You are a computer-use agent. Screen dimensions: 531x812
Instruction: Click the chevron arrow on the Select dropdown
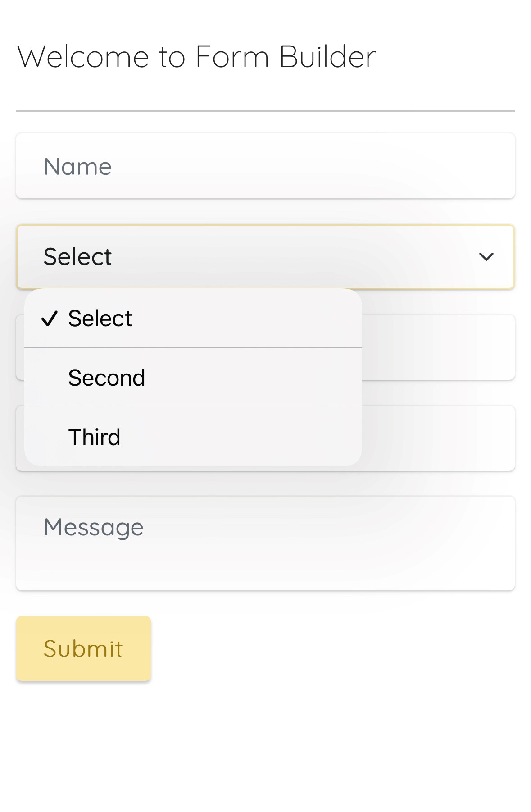click(486, 257)
